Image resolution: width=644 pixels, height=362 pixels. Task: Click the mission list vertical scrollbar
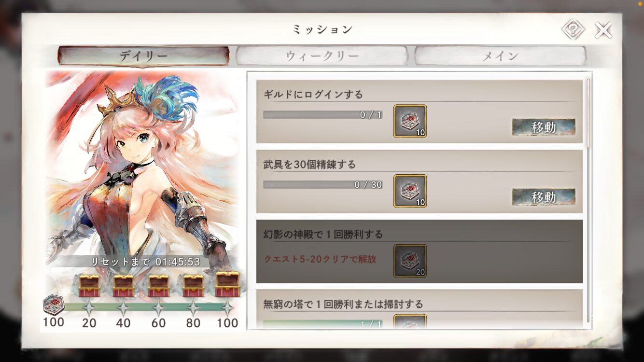588,200
